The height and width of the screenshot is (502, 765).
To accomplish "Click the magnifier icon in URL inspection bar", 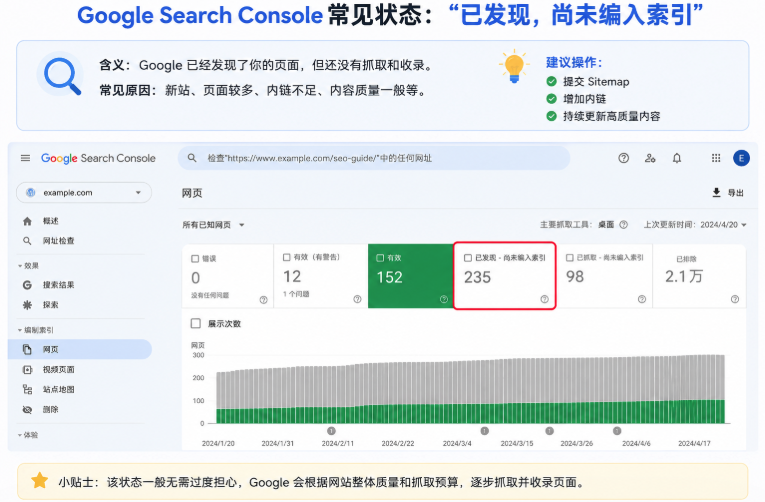I will 192,158.
